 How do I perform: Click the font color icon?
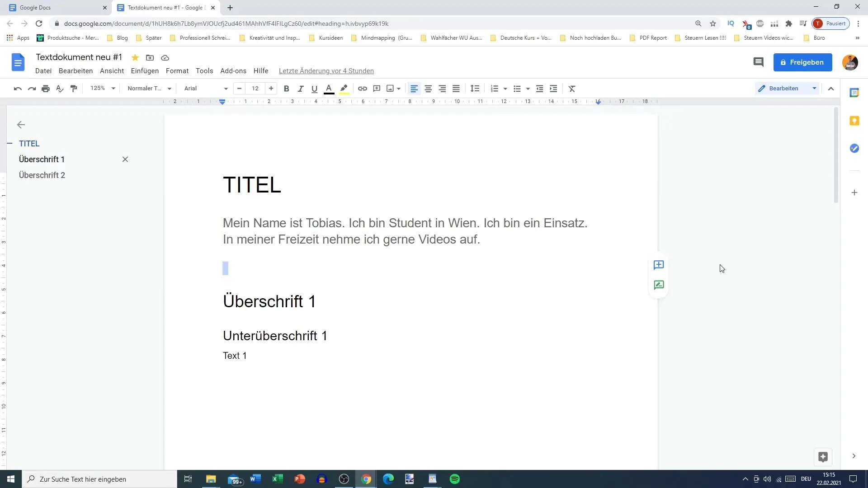coord(329,88)
